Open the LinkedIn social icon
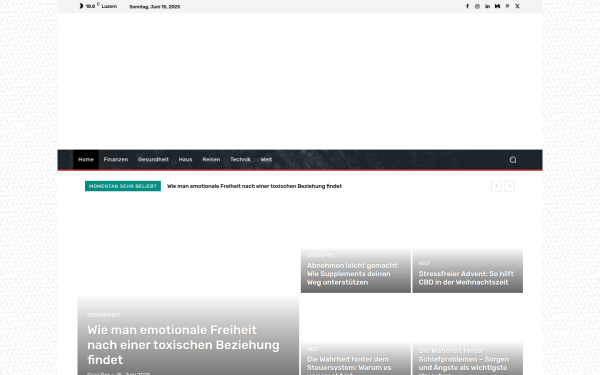Viewport: 600px width, 375px height. pyautogui.click(x=487, y=7)
